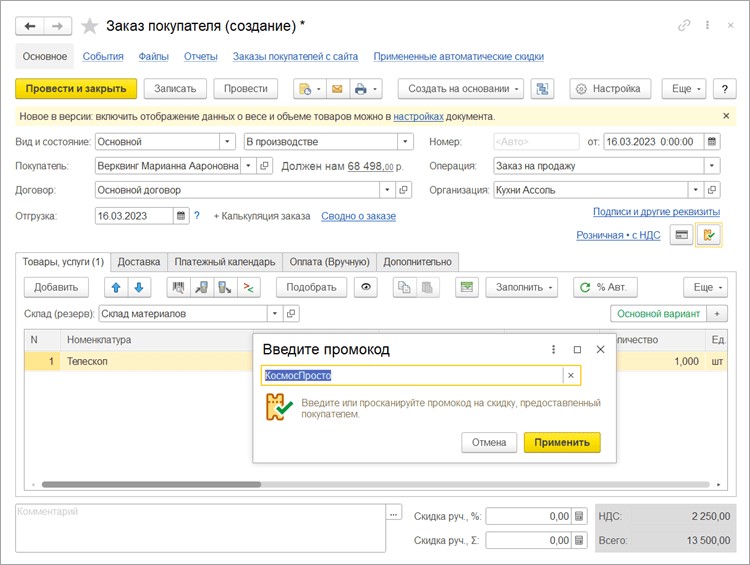Screen dimensions: 750x565
Task: Open calendar picker for Отгрузка date
Action: point(181,216)
